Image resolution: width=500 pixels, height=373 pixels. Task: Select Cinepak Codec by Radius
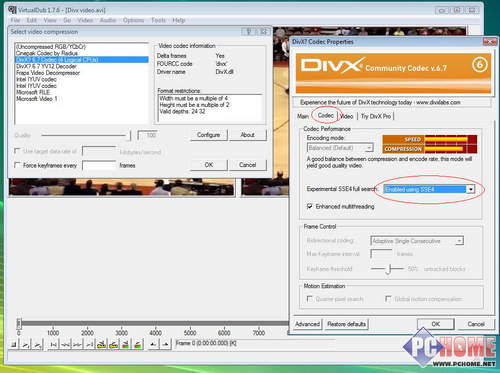pyautogui.click(x=82, y=53)
